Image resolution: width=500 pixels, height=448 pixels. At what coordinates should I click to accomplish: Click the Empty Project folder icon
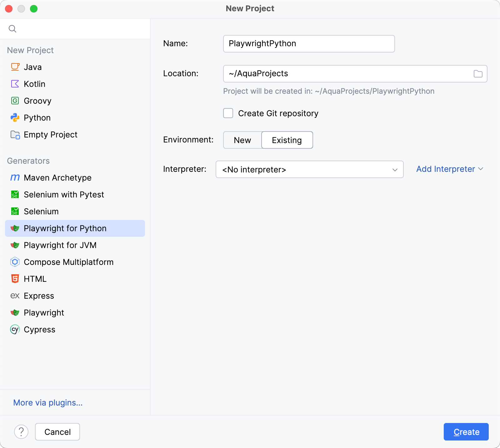pos(15,135)
